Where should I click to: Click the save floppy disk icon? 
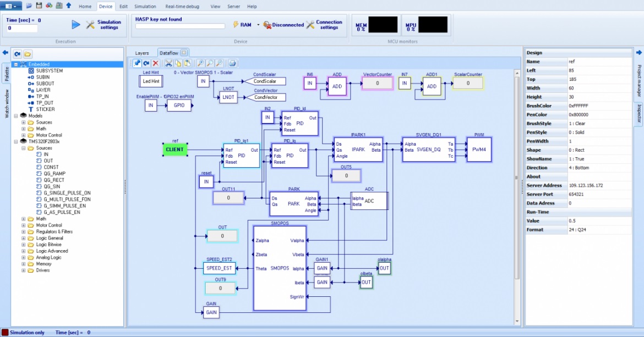pyautogui.click(x=39, y=5)
